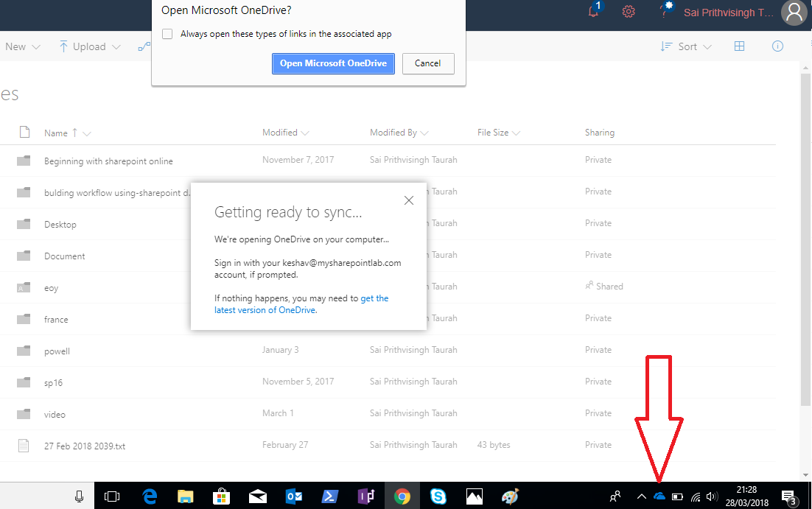The width and height of the screenshot is (812, 509).
Task: Open PowerShell from the taskbar
Action: 330,496
